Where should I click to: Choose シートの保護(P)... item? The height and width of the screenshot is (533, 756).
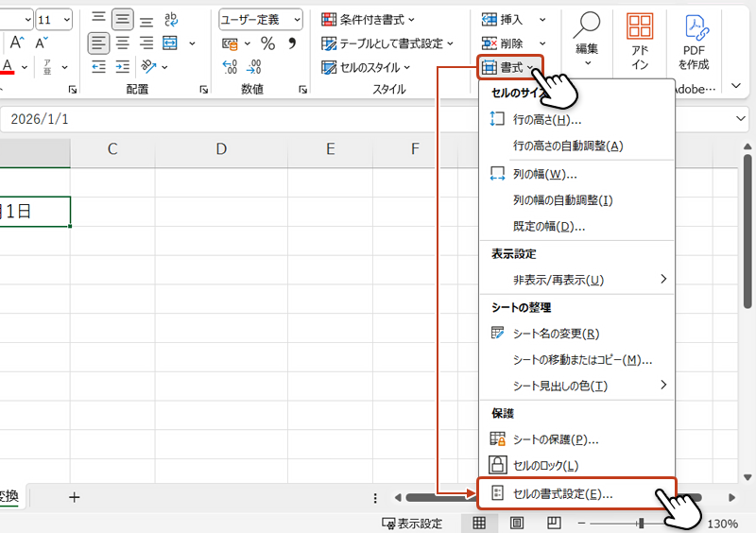pyautogui.click(x=576, y=439)
